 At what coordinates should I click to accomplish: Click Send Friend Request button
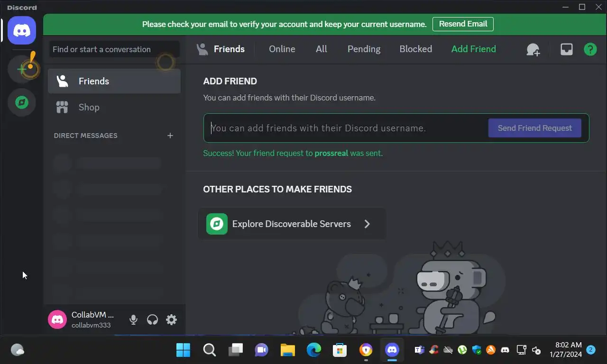[x=535, y=128]
